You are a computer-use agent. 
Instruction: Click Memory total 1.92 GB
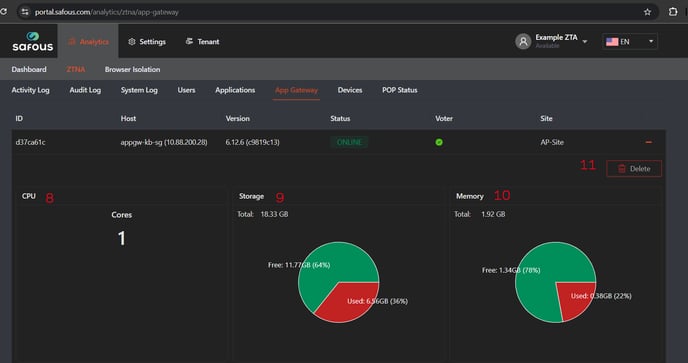coord(493,214)
